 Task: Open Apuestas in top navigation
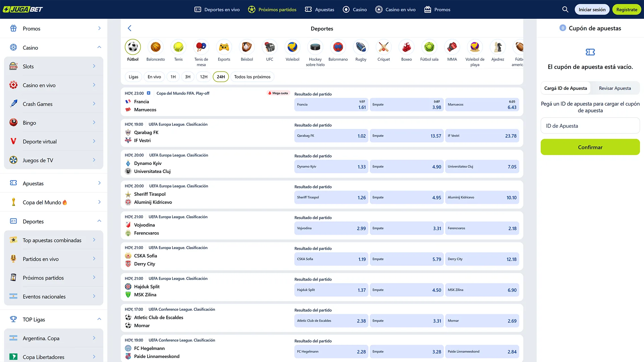pyautogui.click(x=319, y=9)
